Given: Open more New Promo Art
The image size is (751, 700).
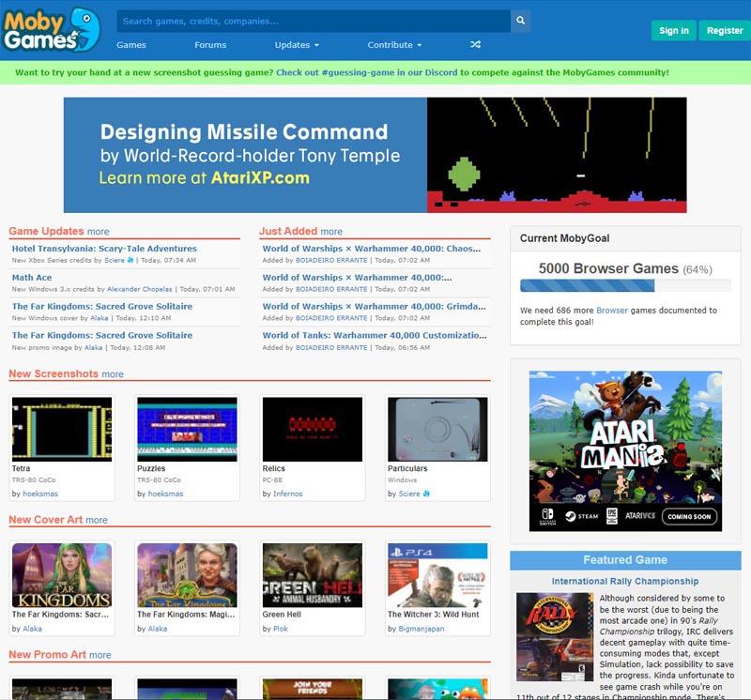Looking at the screenshot, I should (x=100, y=655).
